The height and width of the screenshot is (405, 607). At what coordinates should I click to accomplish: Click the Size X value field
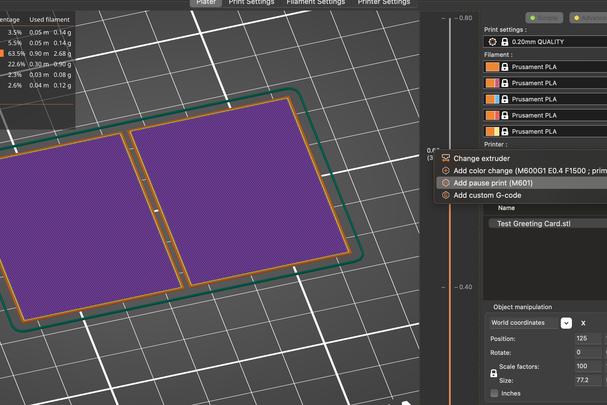click(x=588, y=380)
